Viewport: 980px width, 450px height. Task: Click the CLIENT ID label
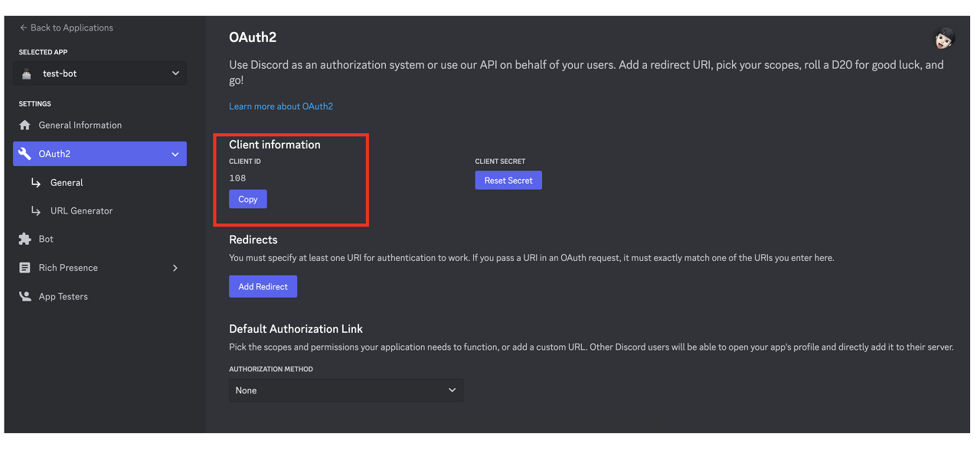click(x=245, y=161)
